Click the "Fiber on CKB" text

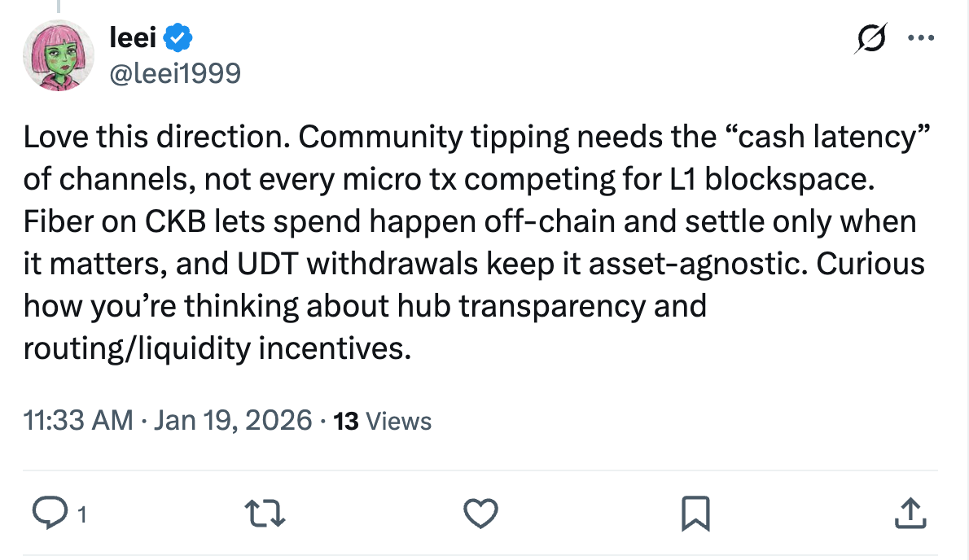114,221
